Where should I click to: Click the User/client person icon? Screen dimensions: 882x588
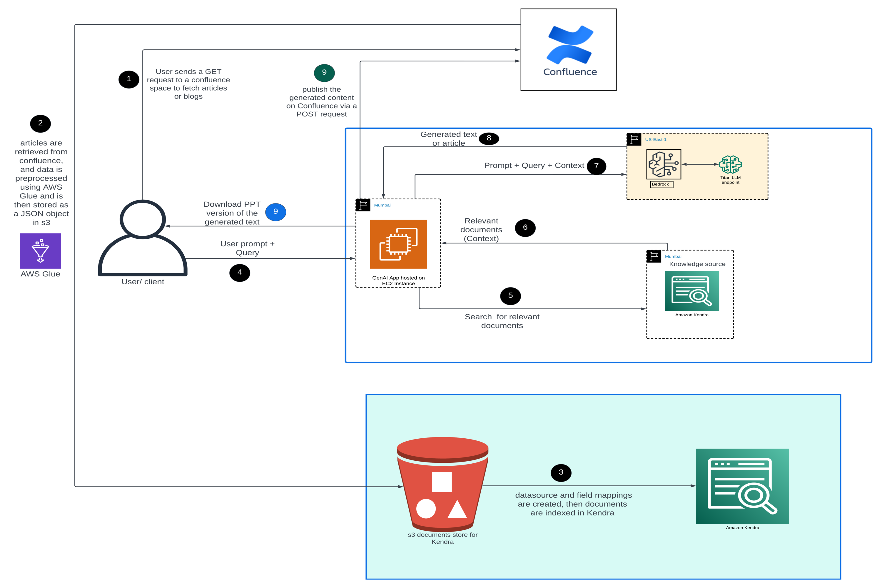[143, 238]
